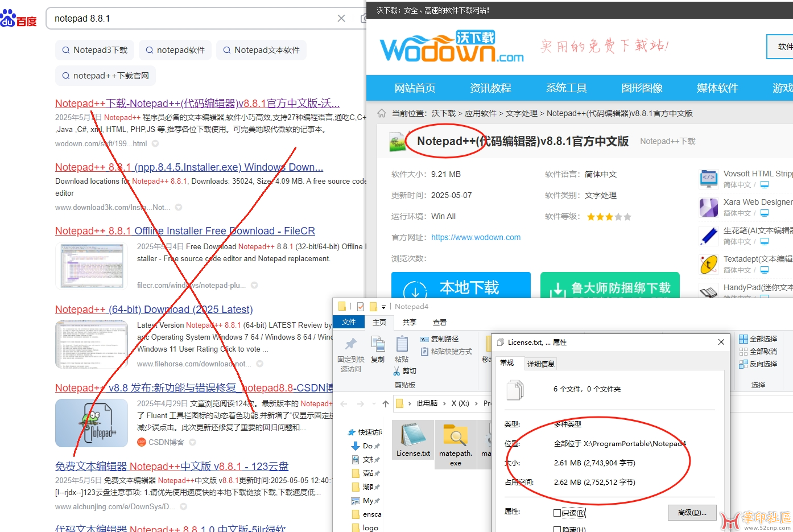Click 应用软件 in the breadcrumb
Viewport: 793px width, 532px height.
pyautogui.click(x=481, y=113)
